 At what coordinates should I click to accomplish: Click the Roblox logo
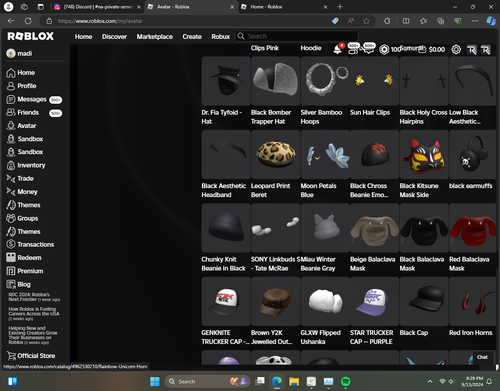[31, 36]
